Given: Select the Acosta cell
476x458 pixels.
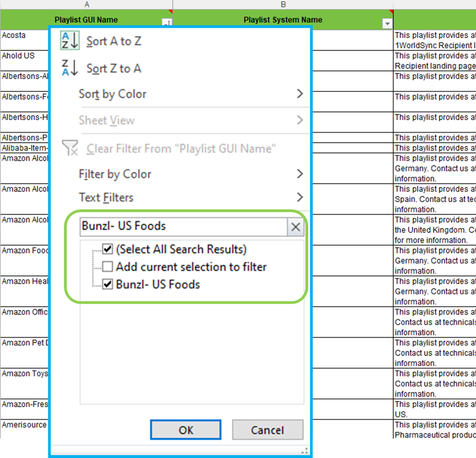Looking at the screenshot, I should [x=24, y=40].
